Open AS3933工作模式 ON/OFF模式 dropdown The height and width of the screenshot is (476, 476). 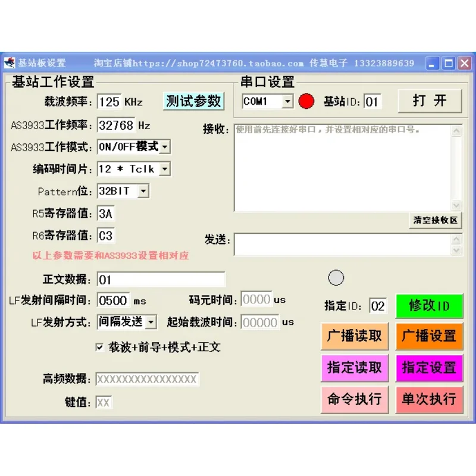point(165,147)
